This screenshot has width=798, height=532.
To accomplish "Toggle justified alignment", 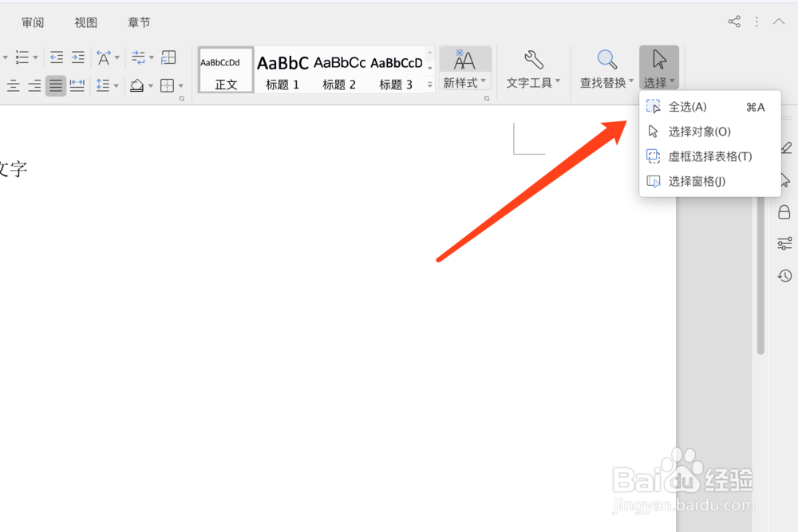I will point(56,85).
